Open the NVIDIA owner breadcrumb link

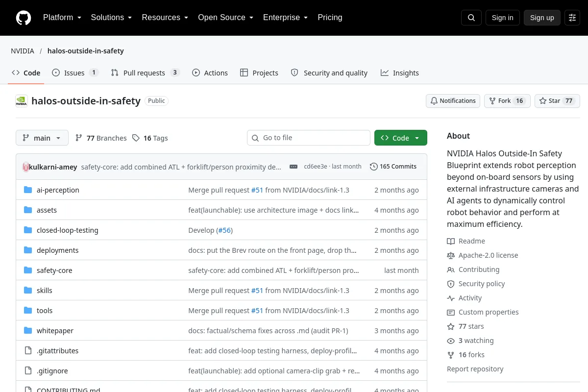point(23,51)
